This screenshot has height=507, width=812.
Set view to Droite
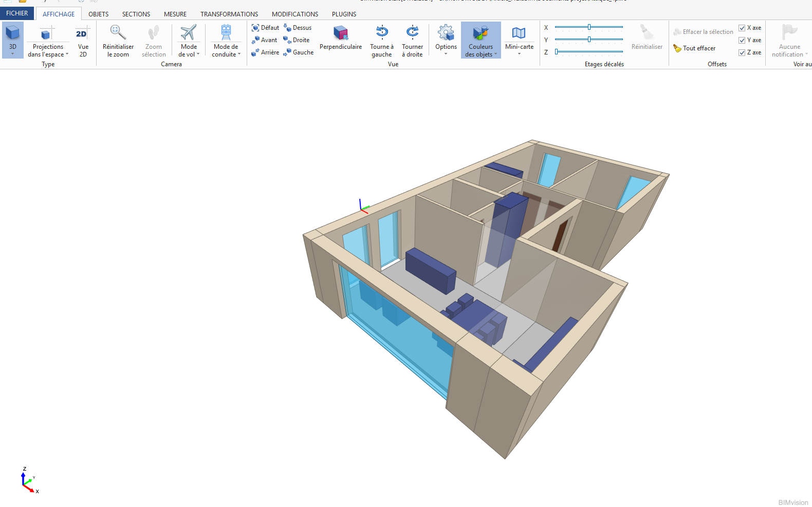297,40
